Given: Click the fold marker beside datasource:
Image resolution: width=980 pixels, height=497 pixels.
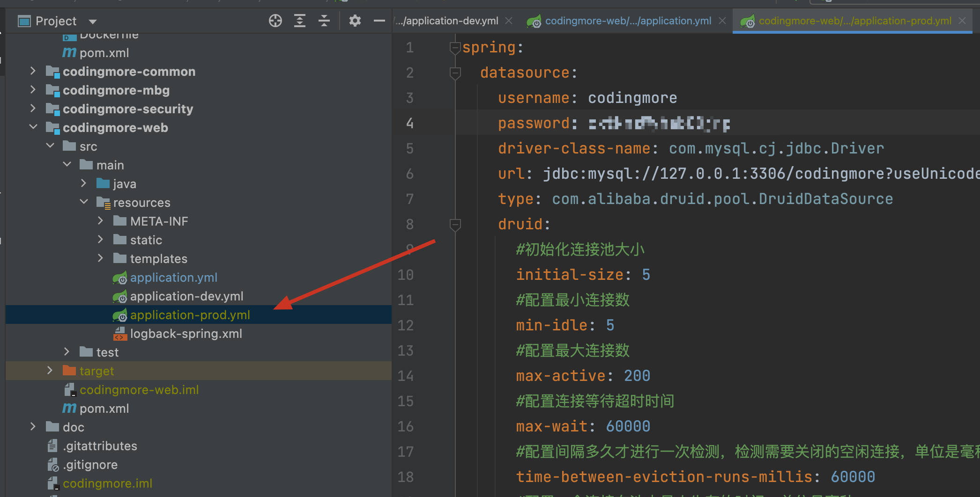Looking at the screenshot, I should coord(454,73).
